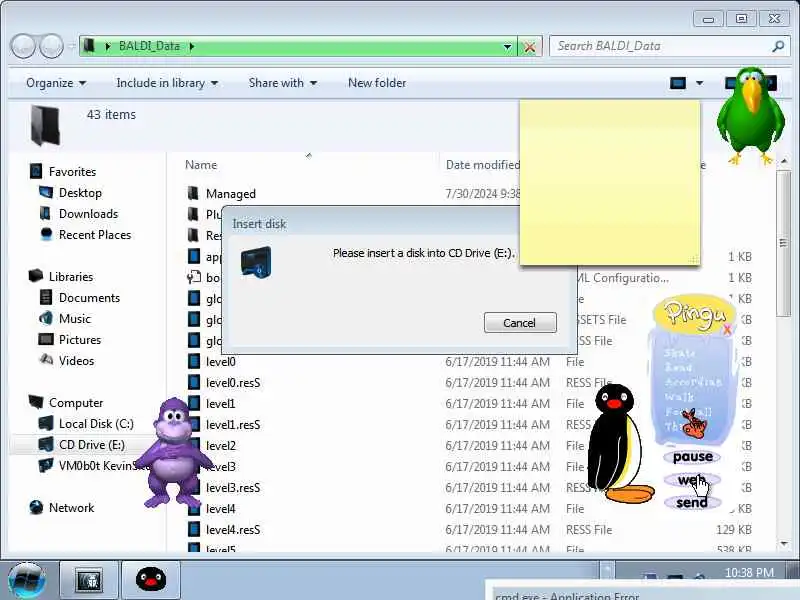The image size is (800, 600).
Task: Select Network in the navigation pane
Action: 71,508
